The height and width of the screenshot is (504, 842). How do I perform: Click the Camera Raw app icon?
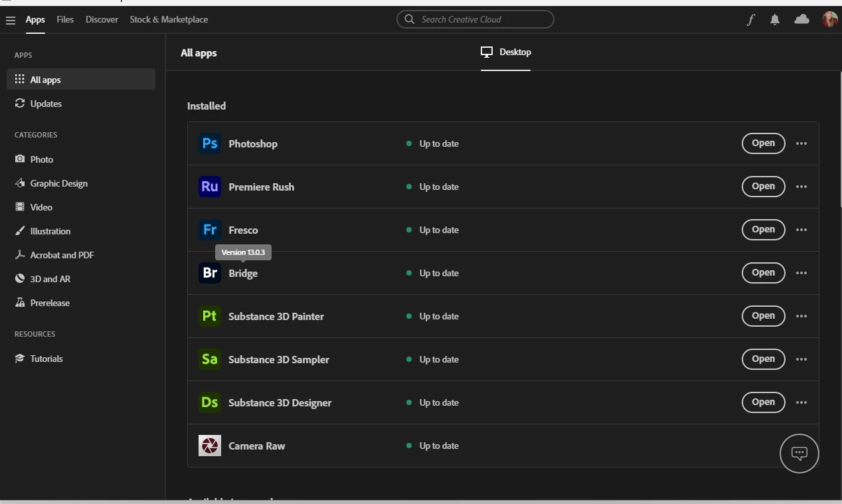(210, 446)
